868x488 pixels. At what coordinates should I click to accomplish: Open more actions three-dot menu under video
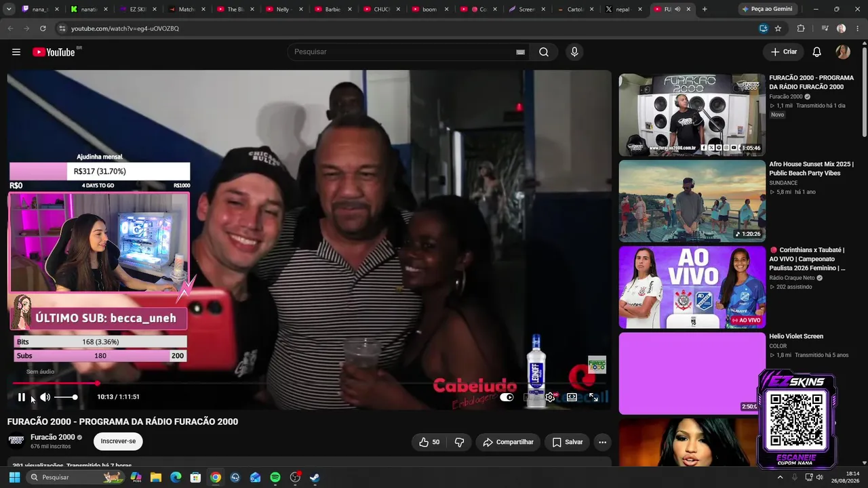[602, 442]
